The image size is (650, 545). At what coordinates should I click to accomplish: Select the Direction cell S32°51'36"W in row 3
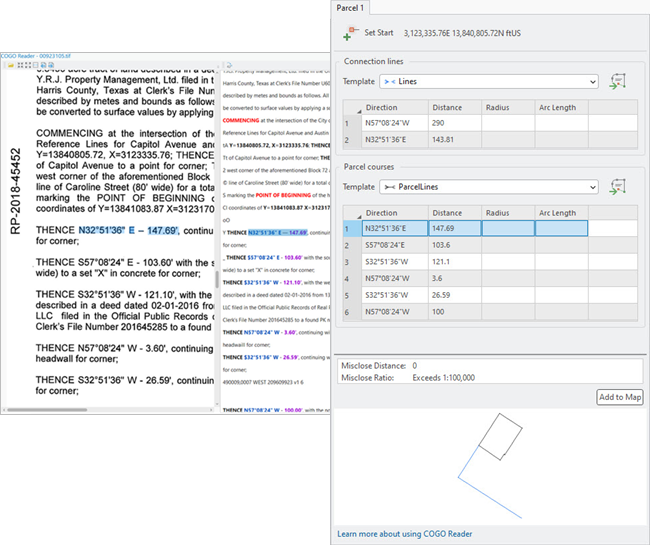click(395, 262)
